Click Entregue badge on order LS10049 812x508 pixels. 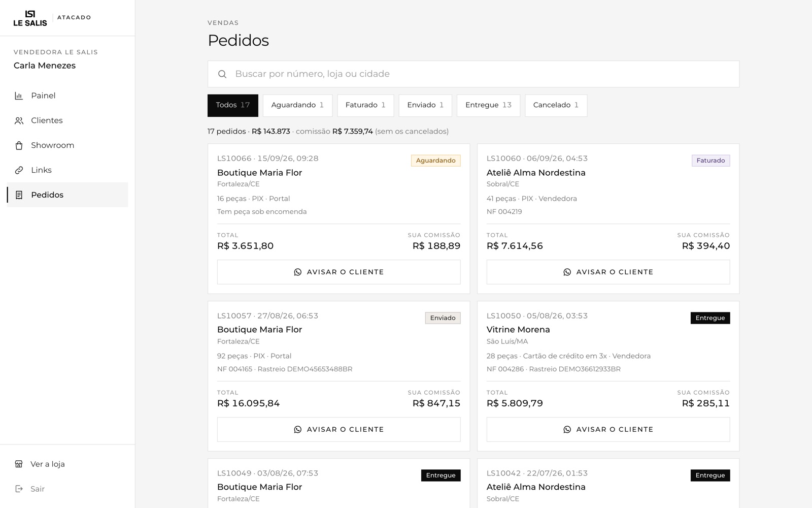click(x=441, y=475)
